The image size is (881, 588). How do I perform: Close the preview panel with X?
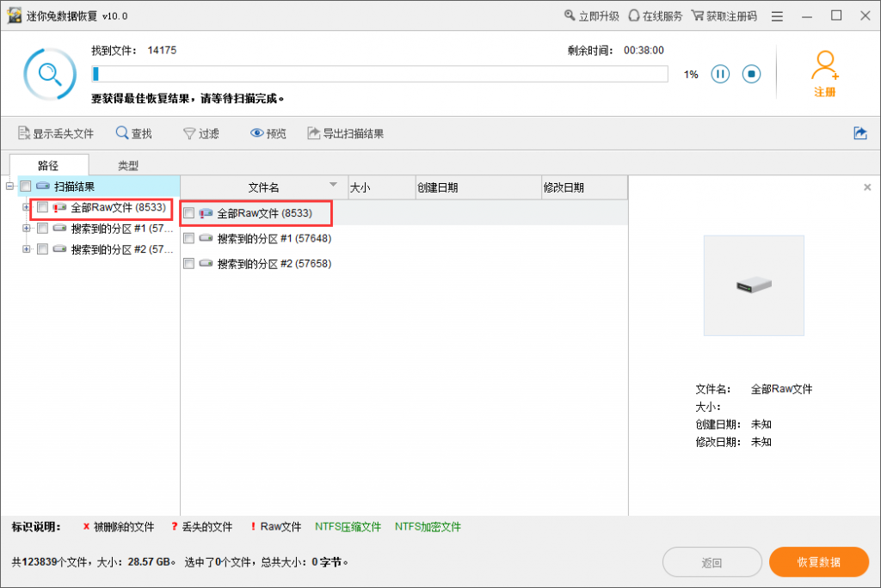[867, 187]
